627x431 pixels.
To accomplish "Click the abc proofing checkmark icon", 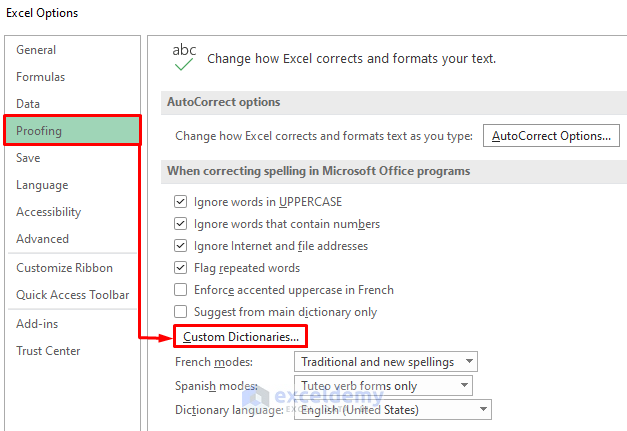I will click(x=184, y=57).
